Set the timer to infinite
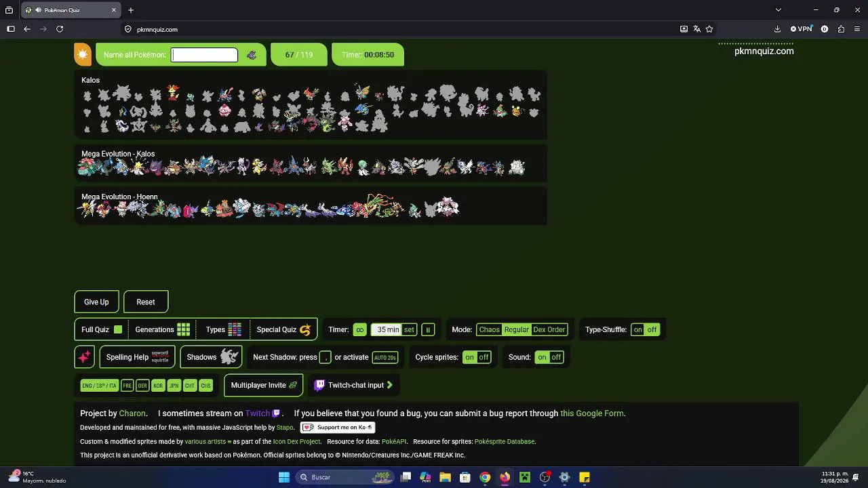Screen dimensions: 868x488 click(359, 330)
